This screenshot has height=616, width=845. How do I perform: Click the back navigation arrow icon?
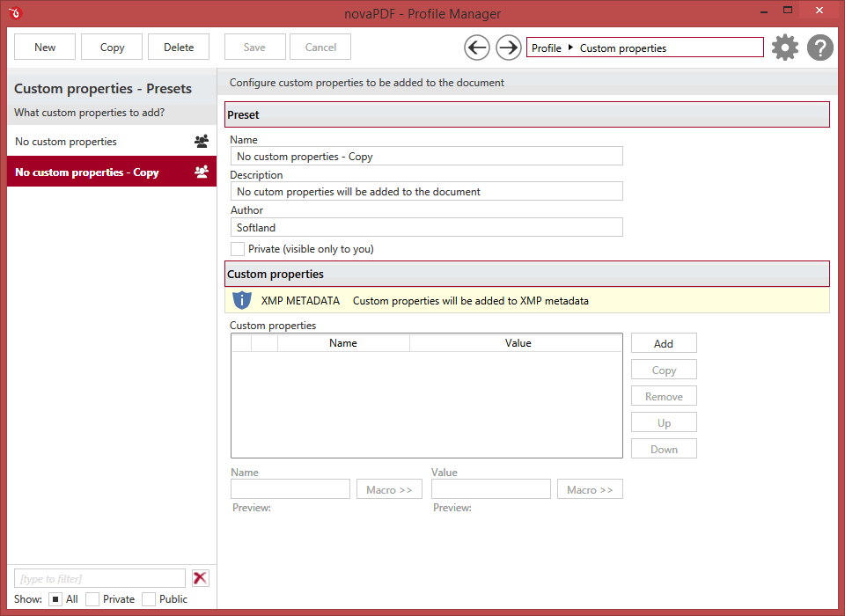coord(477,48)
